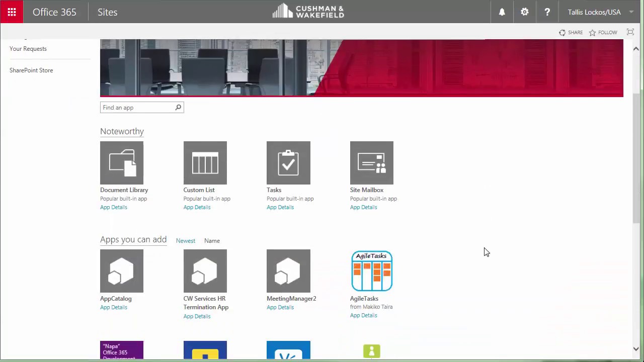
Task: Open App Details for Custom List
Action: coord(197,207)
